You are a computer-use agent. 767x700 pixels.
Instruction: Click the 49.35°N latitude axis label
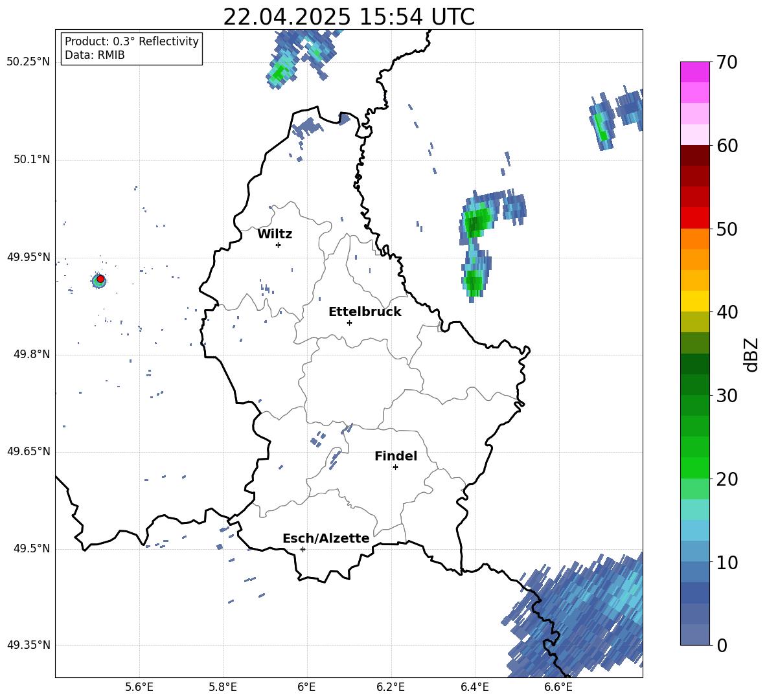pos(29,645)
